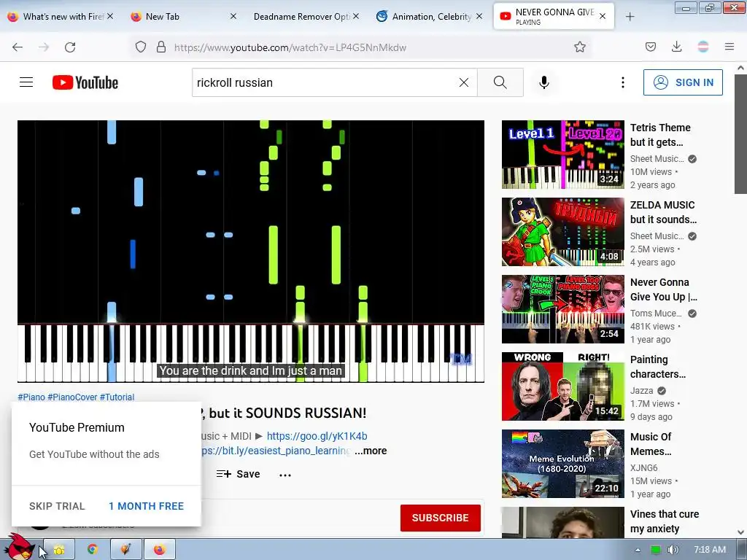
Task: Click the page vertical scrollbar
Action: pos(740,133)
